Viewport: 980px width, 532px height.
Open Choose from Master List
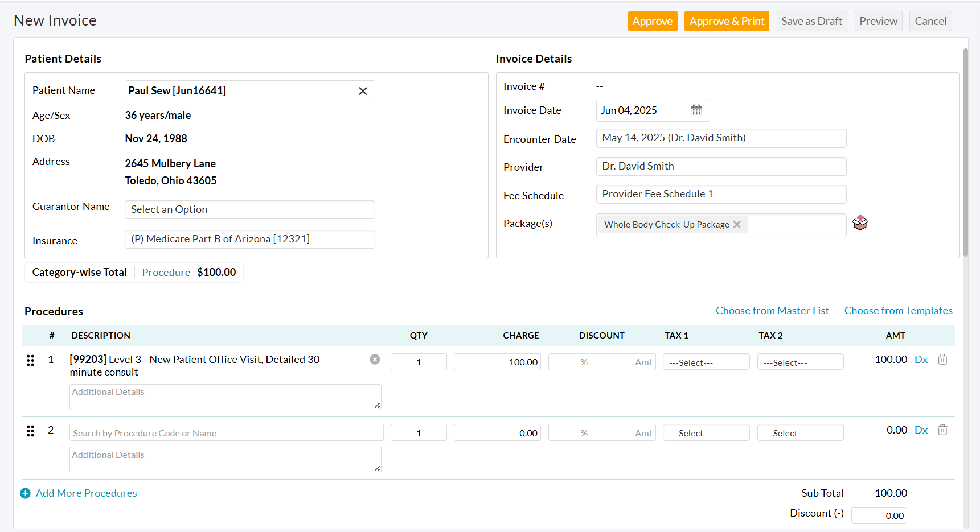[x=772, y=311]
